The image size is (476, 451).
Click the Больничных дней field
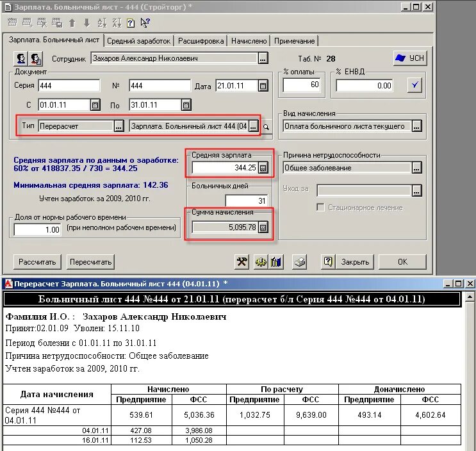(x=246, y=201)
